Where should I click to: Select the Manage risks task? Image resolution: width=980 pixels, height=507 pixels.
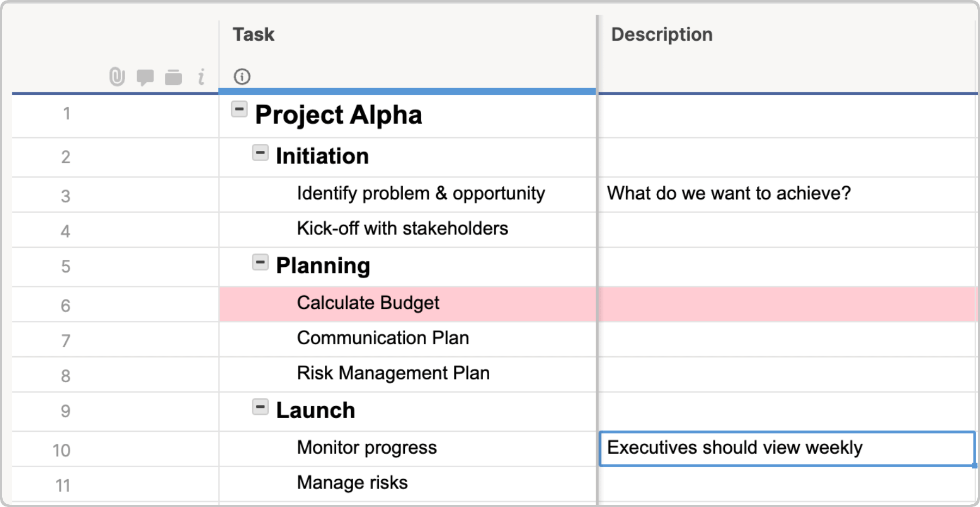[x=352, y=482]
